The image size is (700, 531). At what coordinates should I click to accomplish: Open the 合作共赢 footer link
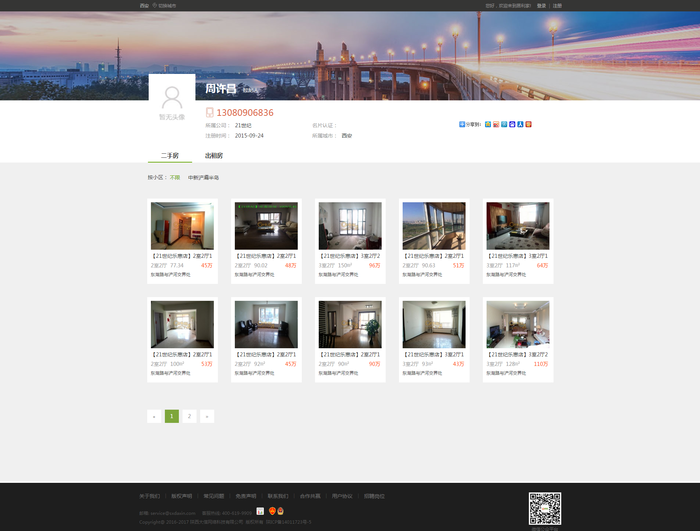click(x=310, y=496)
